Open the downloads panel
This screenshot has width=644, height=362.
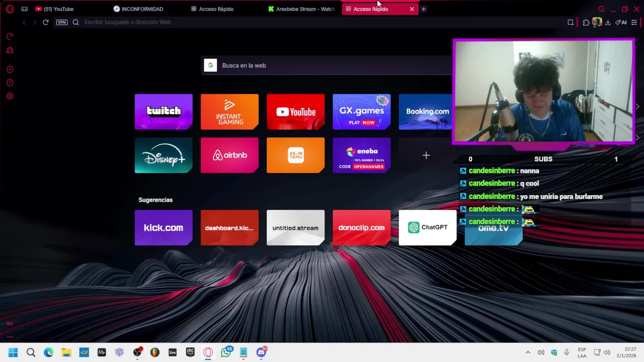pyautogui.click(x=608, y=22)
